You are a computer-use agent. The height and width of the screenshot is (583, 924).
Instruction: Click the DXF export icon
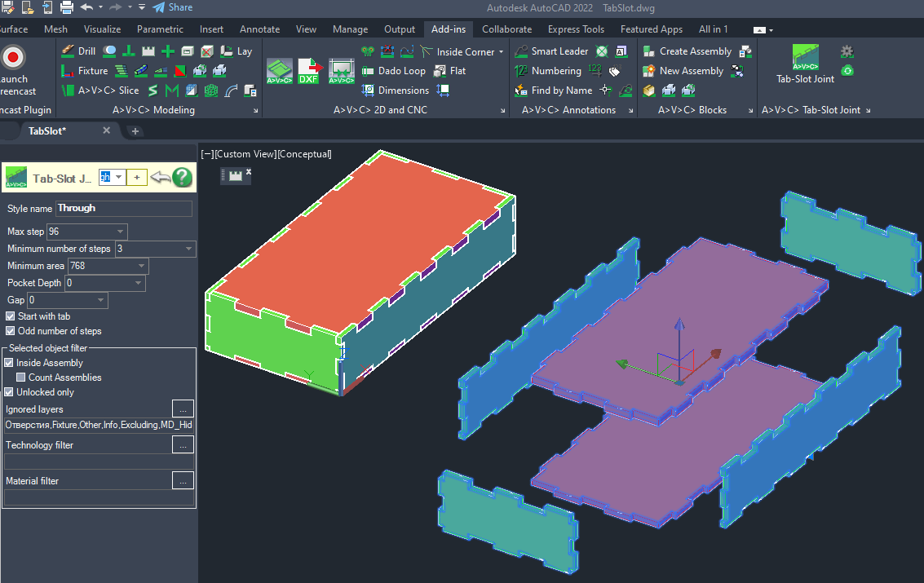(x=309, y=71)
